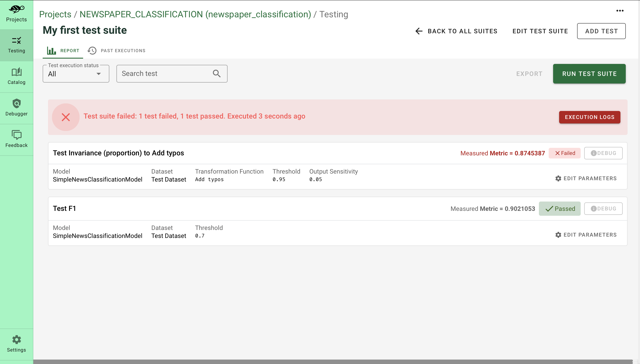Click the red X failure icon in the banner

[x=66, y=117]
